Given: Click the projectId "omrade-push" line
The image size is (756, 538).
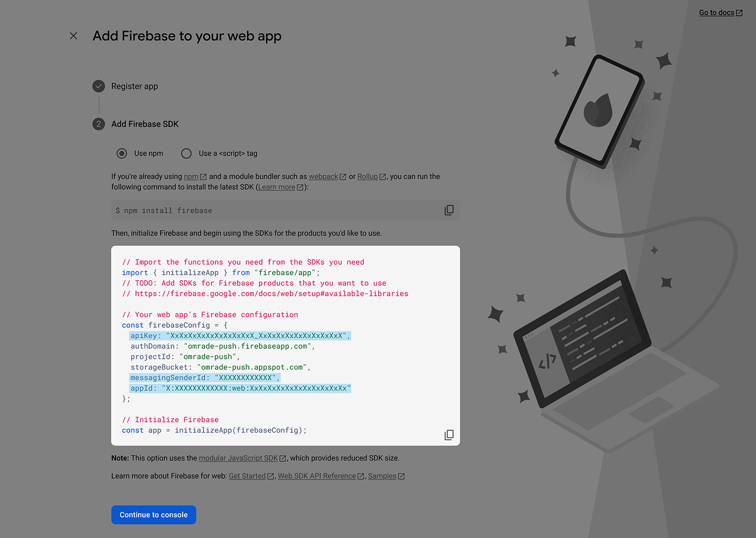Looking at the screenshot, I should click(185, 357).
